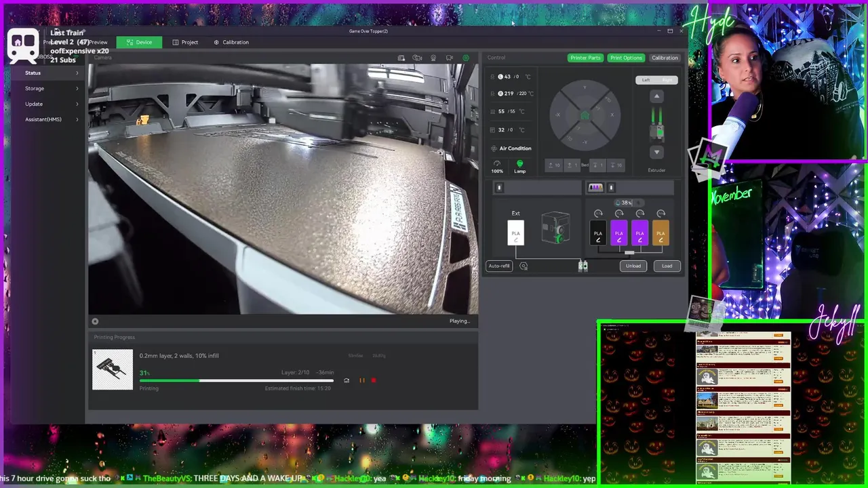Home the printer axes with center home icon
The image size is (868, 488).
click(585, 115)
